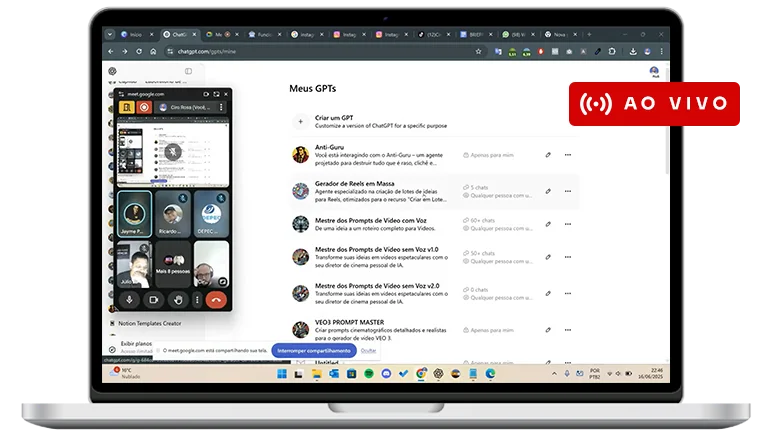Screen dimensions: 767x433
Task: Toggle camera in Meet mini window
Action: (154, 300)
